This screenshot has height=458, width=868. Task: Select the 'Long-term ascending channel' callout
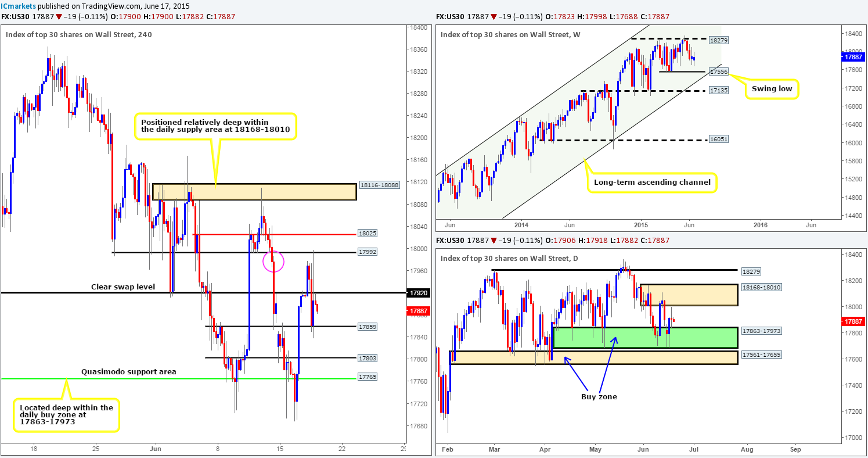pos(652,182)
